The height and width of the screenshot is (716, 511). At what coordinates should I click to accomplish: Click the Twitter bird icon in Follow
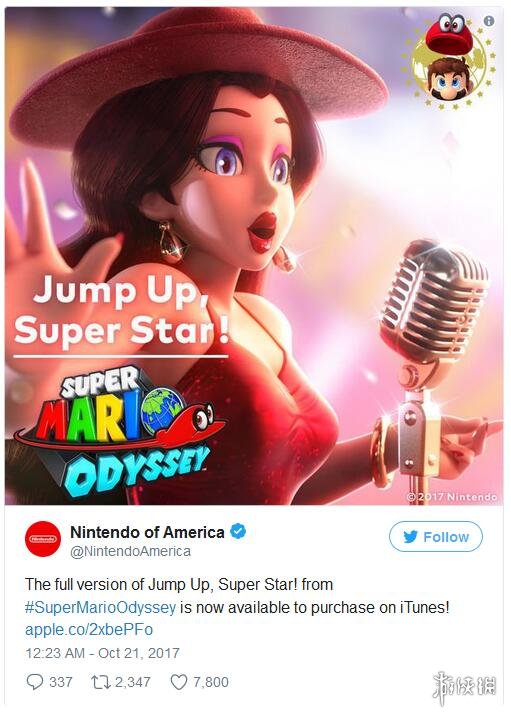[x=411, y=537]
